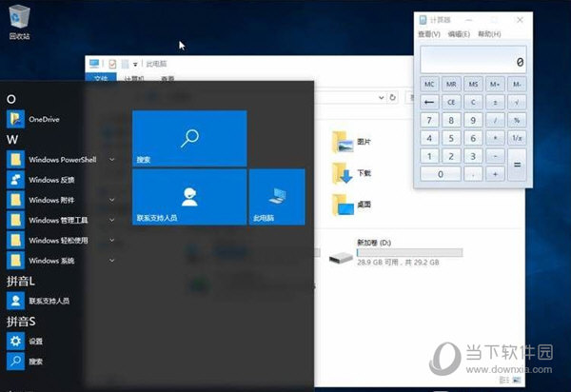571x392 pixels.
Task: Expand the Windows 附件 group chevron
Action: click(112, 200)
